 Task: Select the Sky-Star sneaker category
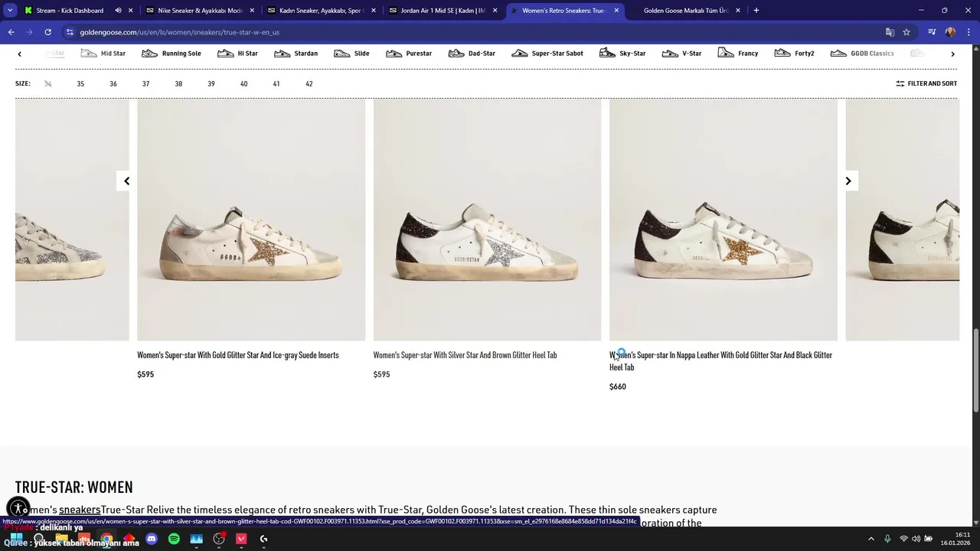pos(622,54)
